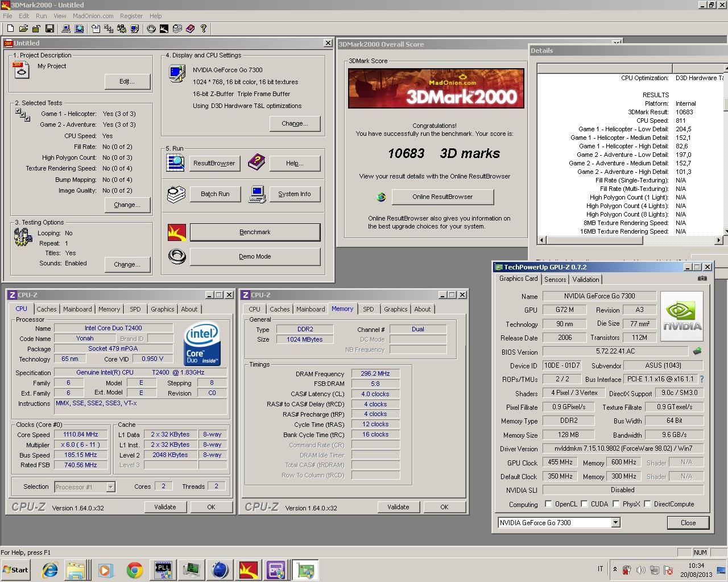Viewport: 728px width, 582px height.
Task: Show hidden tray icons with the arrow
Action: point(615,569)
